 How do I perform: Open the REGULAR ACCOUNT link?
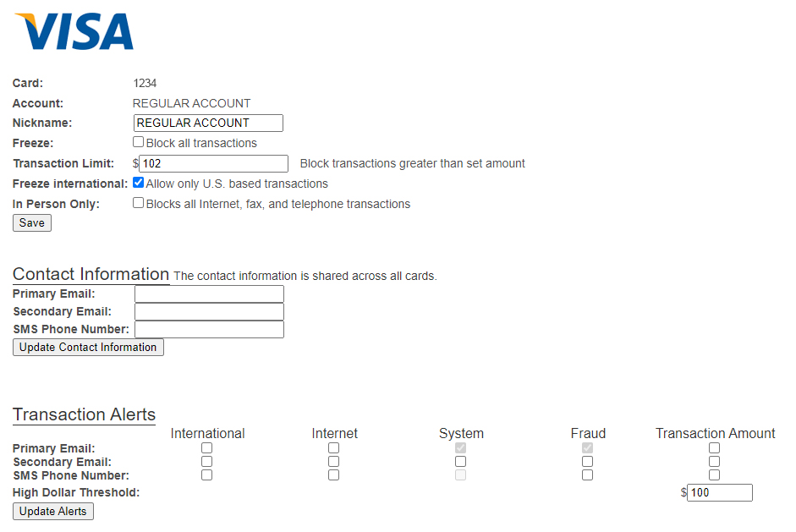191,102
